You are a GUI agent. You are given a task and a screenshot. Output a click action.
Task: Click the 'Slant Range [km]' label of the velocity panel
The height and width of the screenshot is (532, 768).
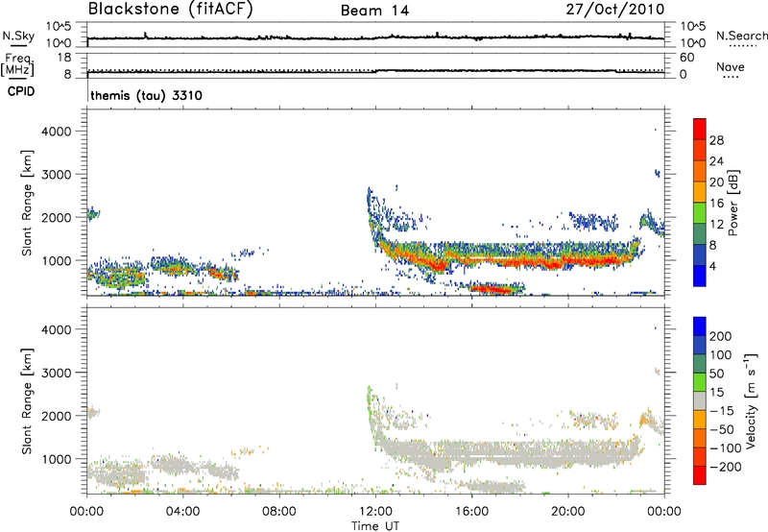click(27, 400)
